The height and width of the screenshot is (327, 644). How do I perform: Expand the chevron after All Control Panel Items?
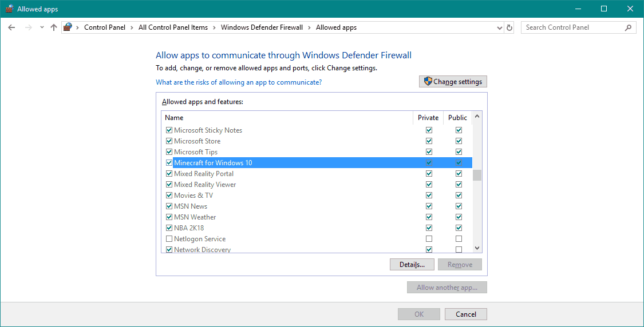214,27
